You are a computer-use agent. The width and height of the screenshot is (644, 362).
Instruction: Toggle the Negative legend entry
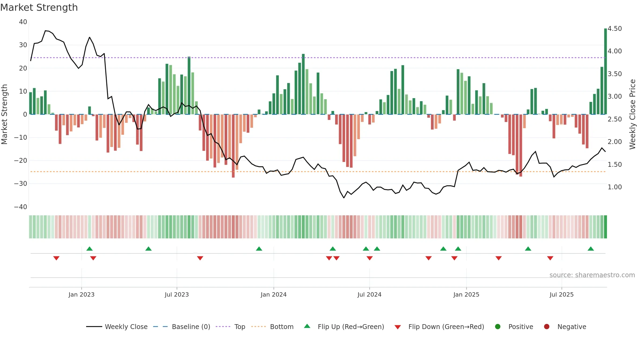pyautogui.click(x=565, y=327)
